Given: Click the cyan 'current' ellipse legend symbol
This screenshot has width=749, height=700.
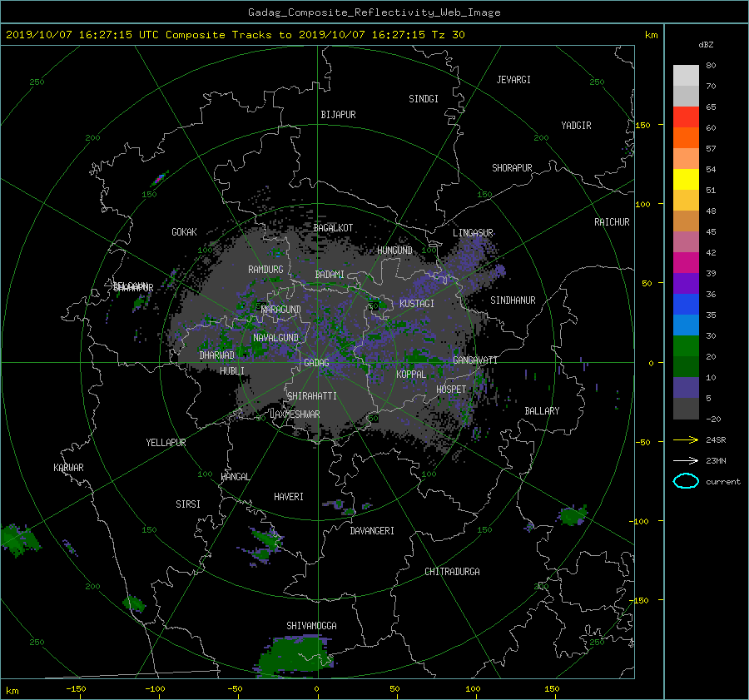Looking at the screenshot, I should (x=686, y=481).
